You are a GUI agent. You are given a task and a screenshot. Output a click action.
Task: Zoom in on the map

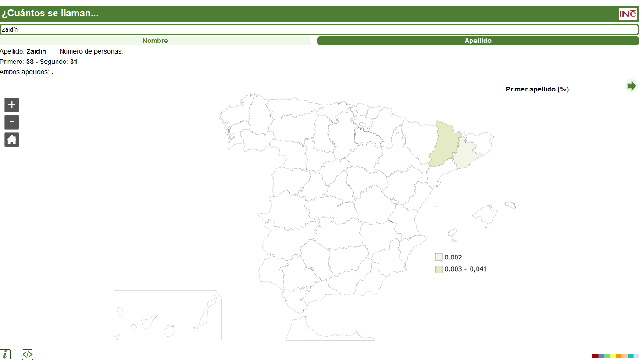click(x=12, y=105)
